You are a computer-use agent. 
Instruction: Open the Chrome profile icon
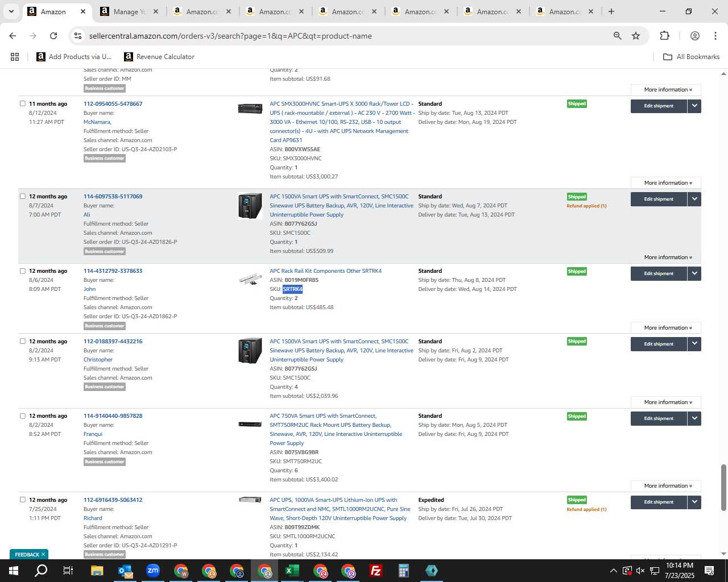(694, 36)
